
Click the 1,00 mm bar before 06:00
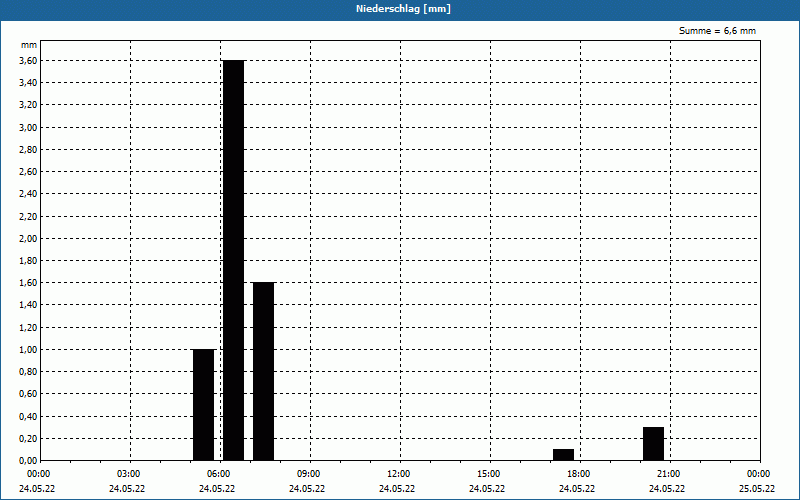coord(204,405)
